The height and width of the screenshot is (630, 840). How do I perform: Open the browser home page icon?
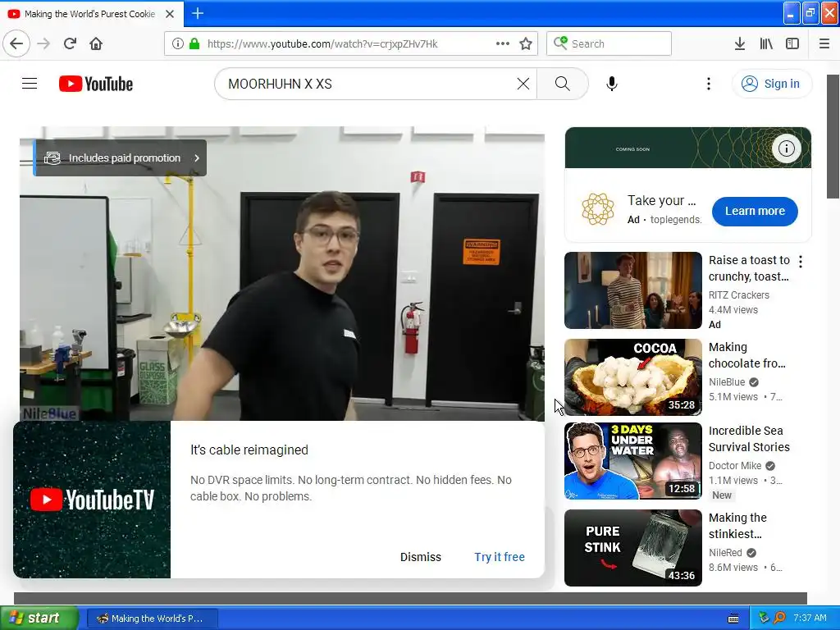point(96,43)
